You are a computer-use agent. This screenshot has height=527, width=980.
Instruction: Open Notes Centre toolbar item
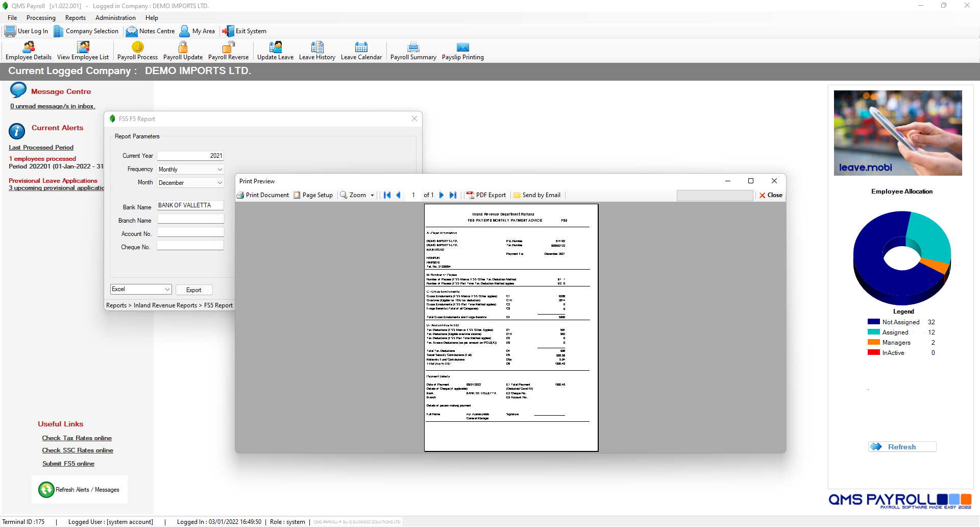coord(150,31)
